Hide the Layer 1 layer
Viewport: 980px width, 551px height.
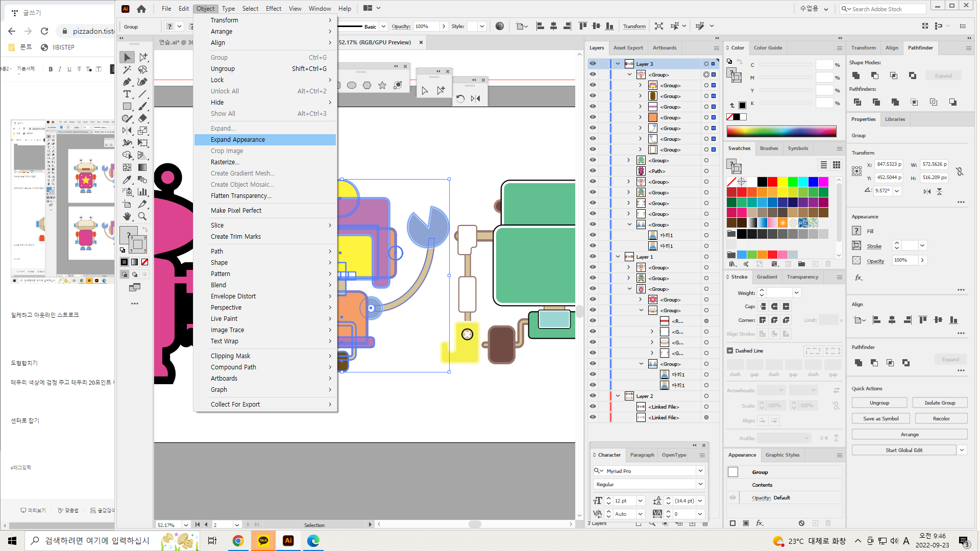[593, 257]
